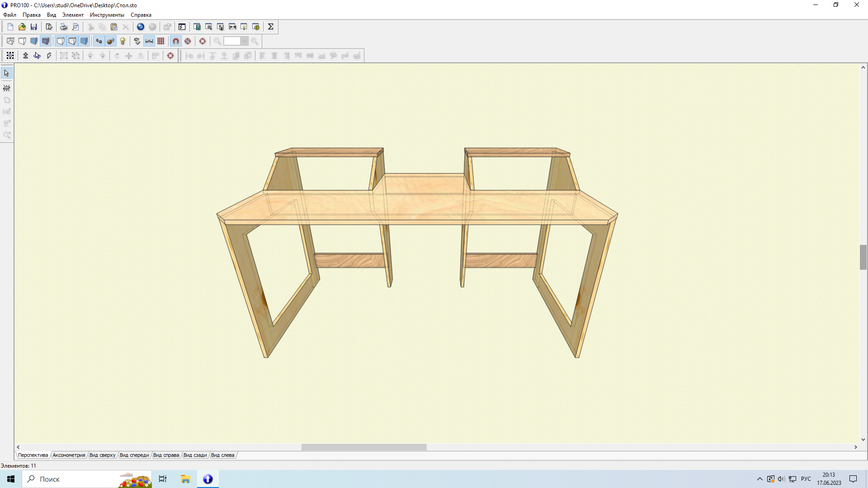Image resolution: width=868 pixels, height=488 pixels.
Task: Select the Wireframe view mode cube
Action: [10, 41]
